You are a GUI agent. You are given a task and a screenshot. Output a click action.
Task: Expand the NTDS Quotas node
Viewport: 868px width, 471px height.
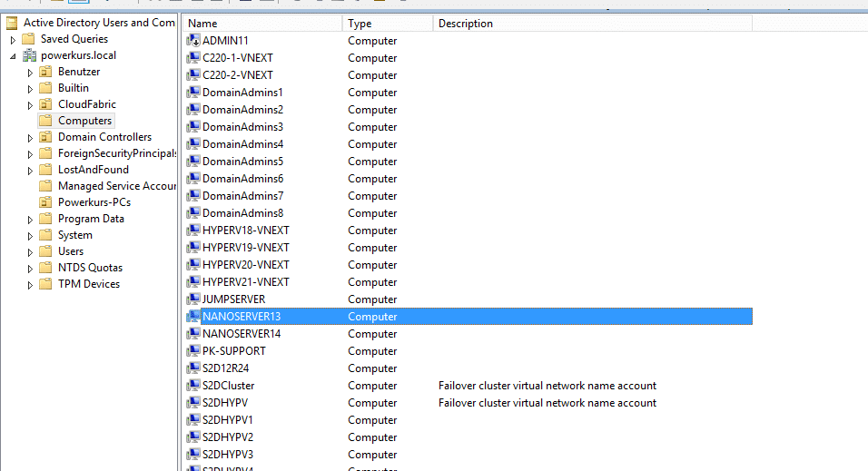(30, 269)
